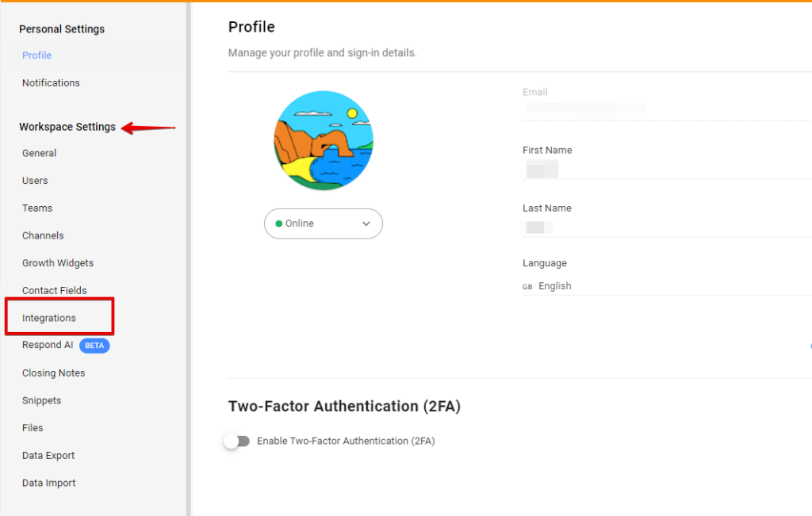
Task: Click the First Name field
Action: click(x=666, y=169)
